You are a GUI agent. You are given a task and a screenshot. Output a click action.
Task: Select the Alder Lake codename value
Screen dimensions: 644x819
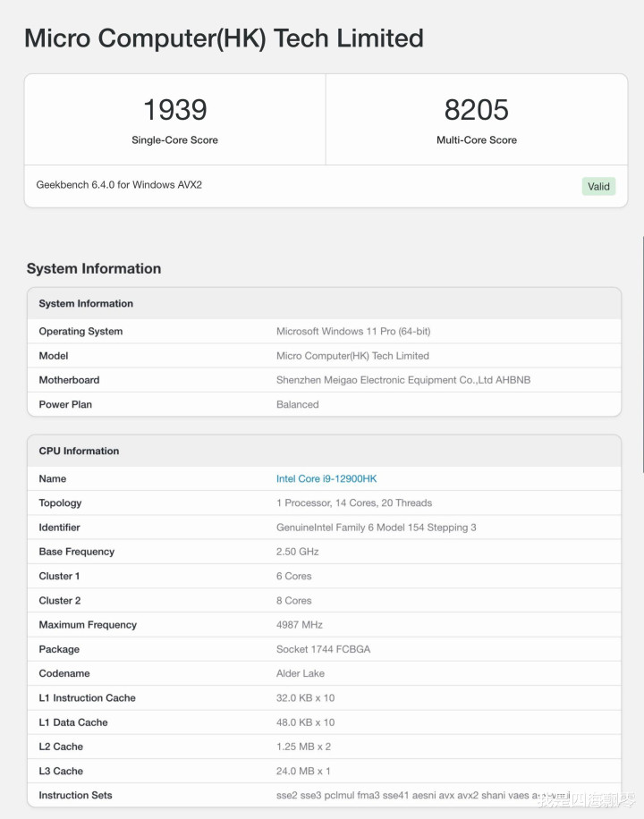(x=300, y=673)
